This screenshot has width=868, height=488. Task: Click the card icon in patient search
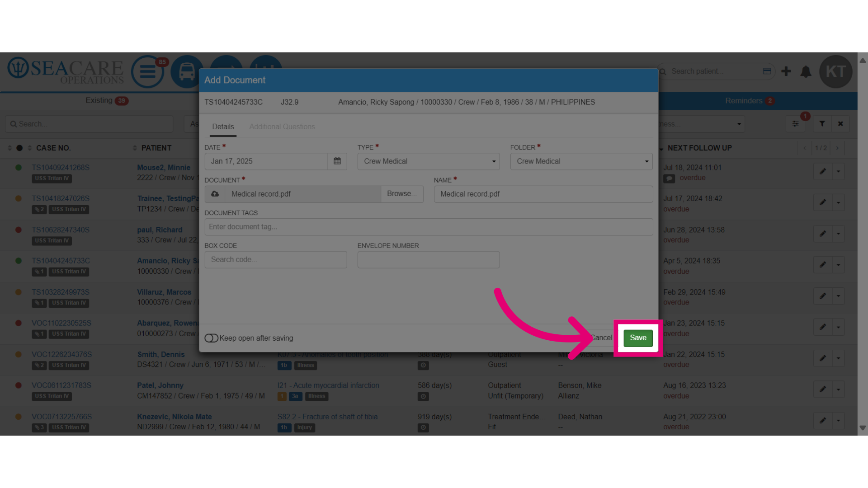click(767, 71)
